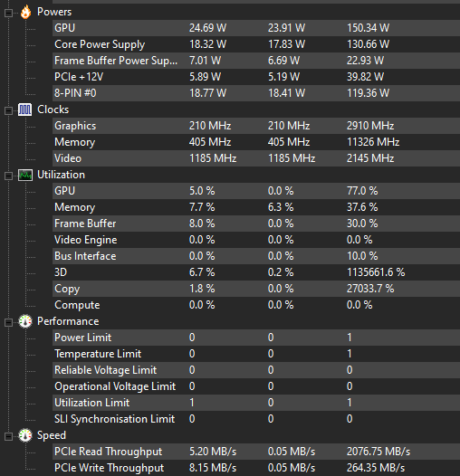Image resolution: width=460 pixels, height=476 pixels.
Task: Select the 8-PIN #0 power sensor
Action: [256, 93]
